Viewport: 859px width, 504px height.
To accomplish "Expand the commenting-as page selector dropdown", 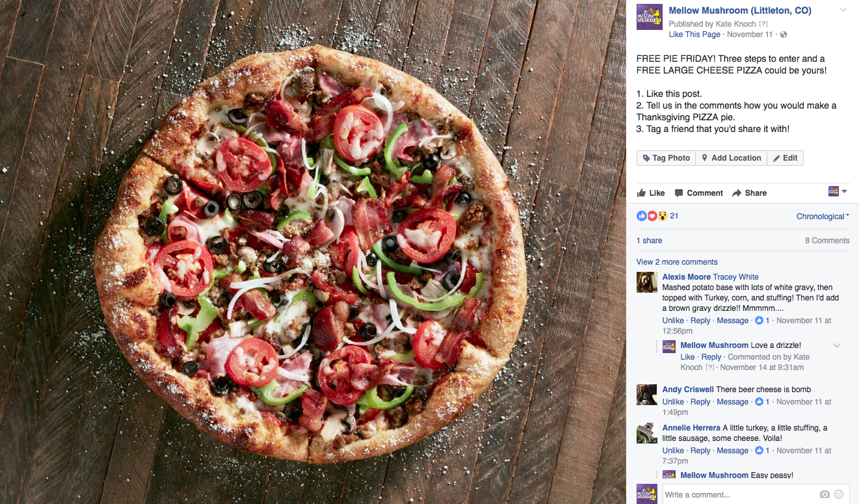I will (838, 191).
